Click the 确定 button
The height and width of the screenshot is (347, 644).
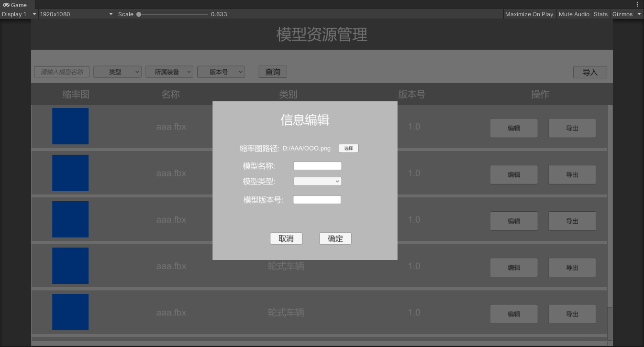coord(335,239)
